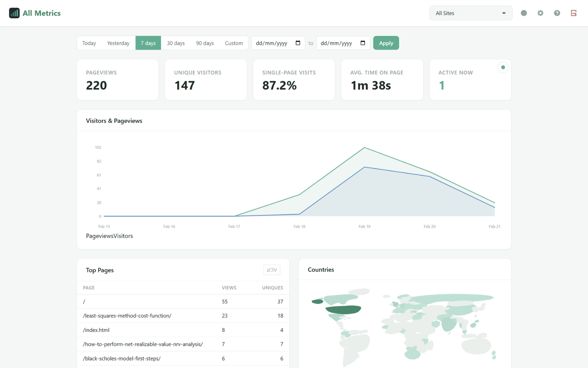Select the Today range tab
The image size is (588, 368).
(x=89, y=43)
